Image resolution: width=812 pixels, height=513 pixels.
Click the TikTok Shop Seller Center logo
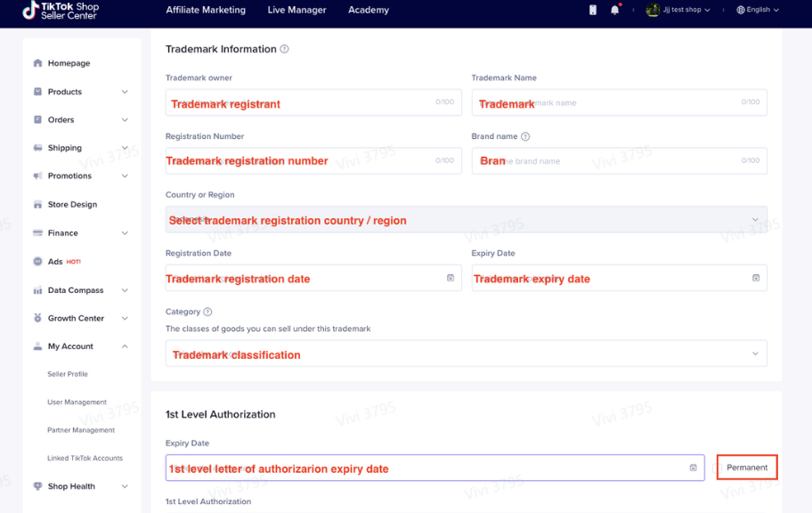tap(61, 11)
